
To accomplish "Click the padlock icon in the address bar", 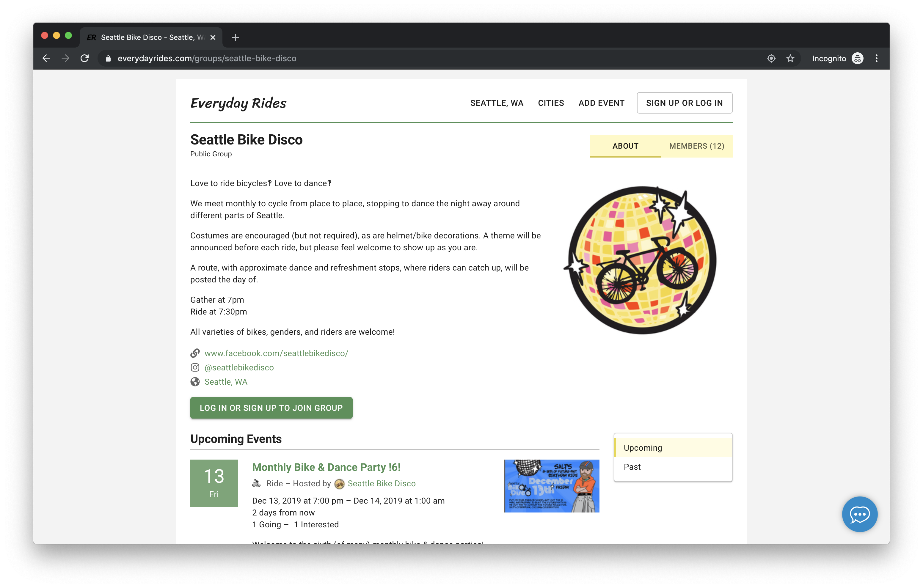I will pos(108,58).
